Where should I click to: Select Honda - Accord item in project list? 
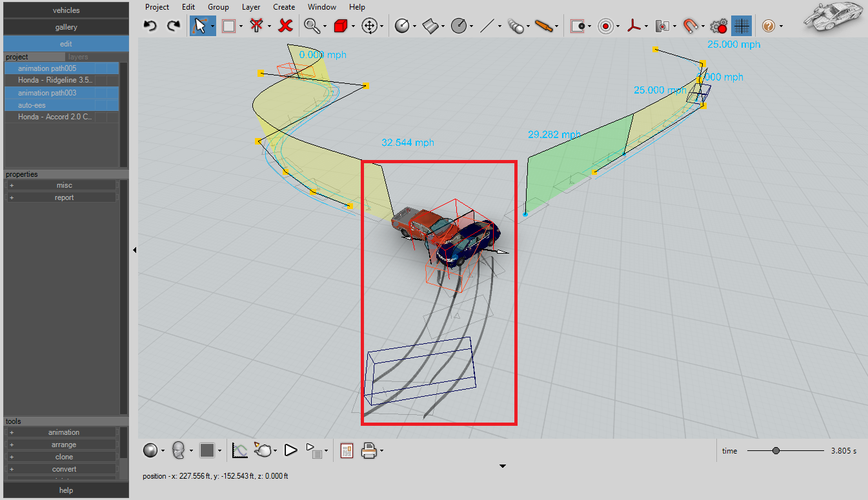click(62, 117)
